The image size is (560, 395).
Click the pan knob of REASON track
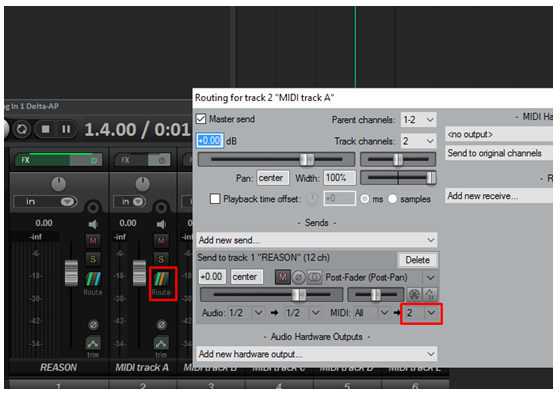coord(59,184)
